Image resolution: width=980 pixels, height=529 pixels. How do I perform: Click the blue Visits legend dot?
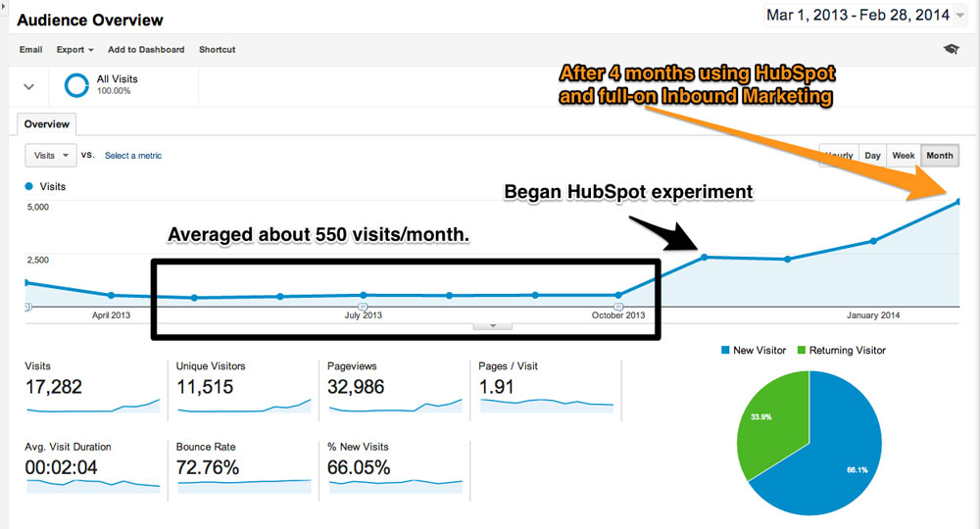[x=28, y=186]
